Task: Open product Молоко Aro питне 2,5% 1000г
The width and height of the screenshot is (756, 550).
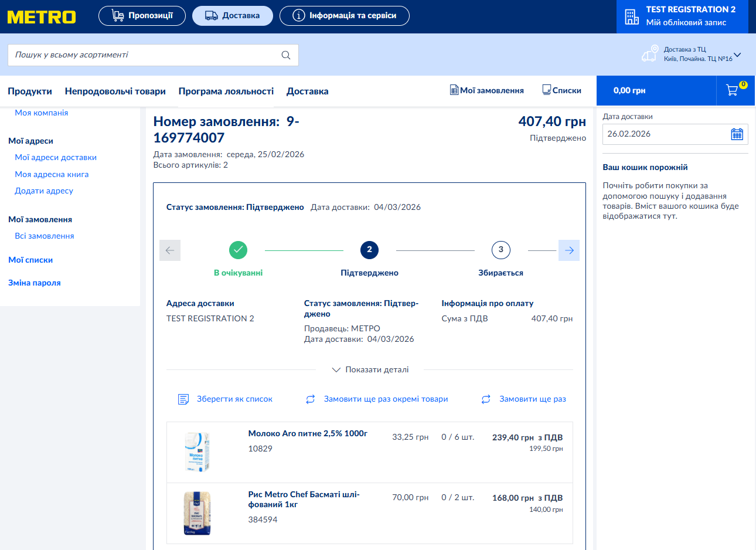Action: click(308, 434)
